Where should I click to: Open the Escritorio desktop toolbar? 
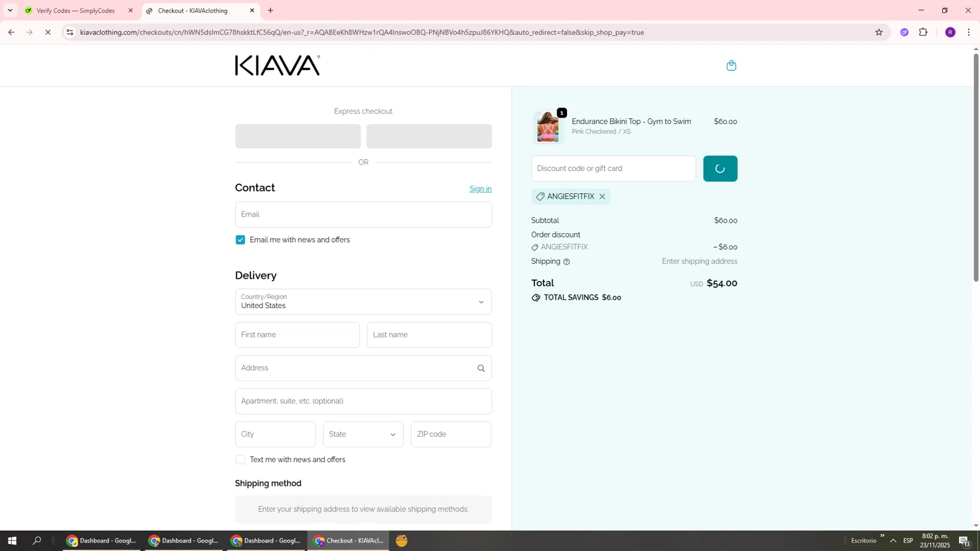(x=864, y=541)
